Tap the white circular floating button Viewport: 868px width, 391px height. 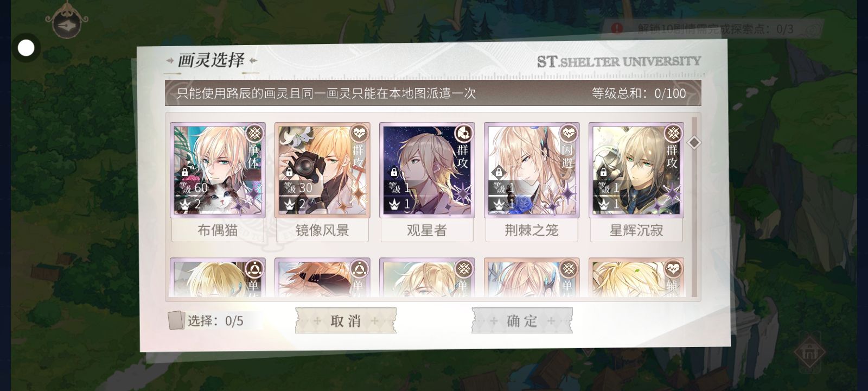pyautogui.click(x=26, y=48)
